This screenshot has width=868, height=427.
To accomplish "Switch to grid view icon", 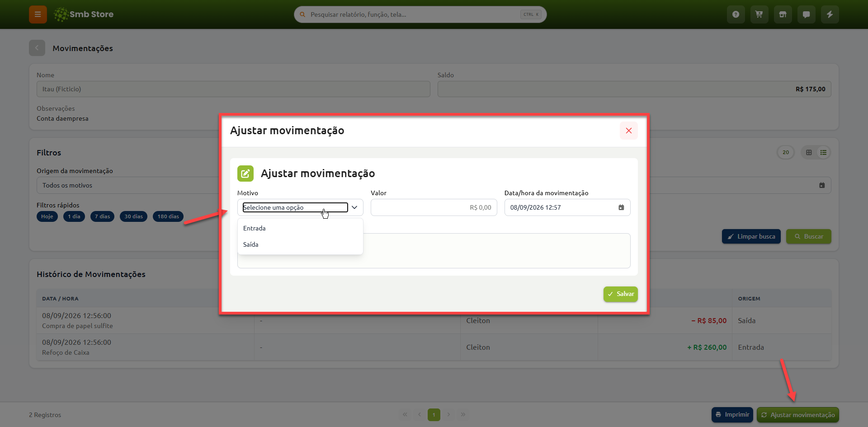I will [809, 152].
